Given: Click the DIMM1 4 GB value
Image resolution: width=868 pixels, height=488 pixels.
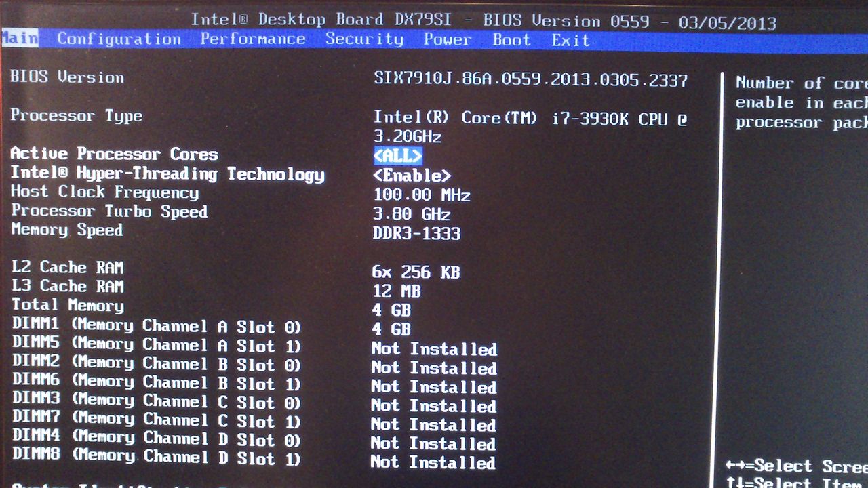Looking at the screenshot, I should click(x=391, y=329).
